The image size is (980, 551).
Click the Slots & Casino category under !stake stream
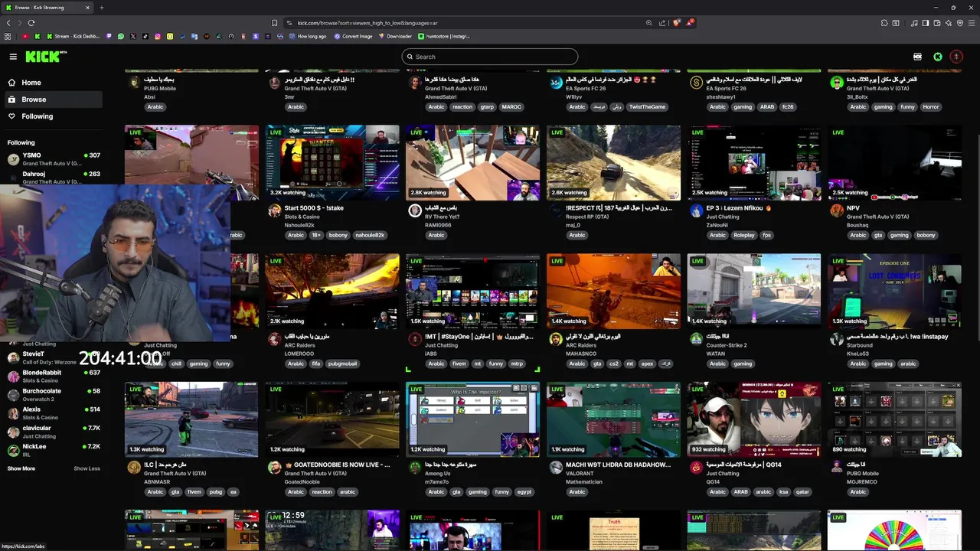point(303,217)
